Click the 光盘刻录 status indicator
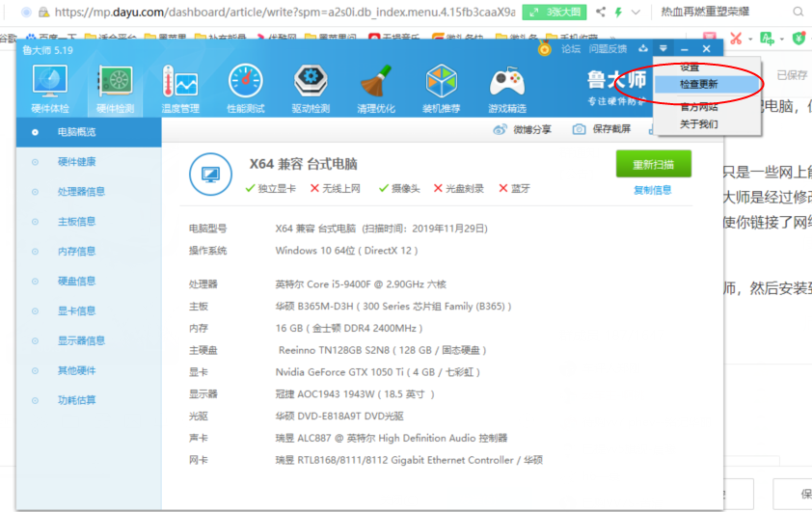Viewport: 812px width, 512px height. pyautogui.click(x=459, y=188)
